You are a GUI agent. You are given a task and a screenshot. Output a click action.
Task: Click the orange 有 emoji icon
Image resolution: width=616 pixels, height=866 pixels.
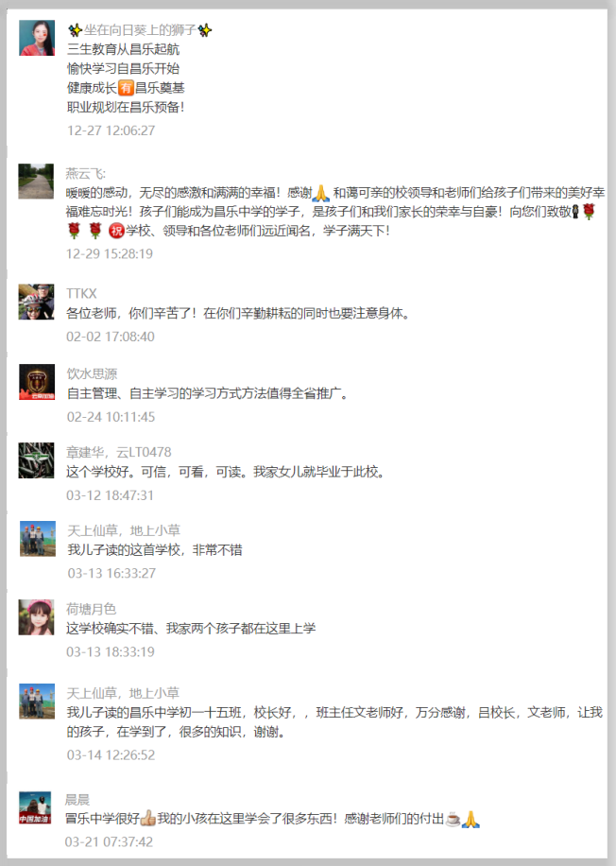click(x=127, y=88)
